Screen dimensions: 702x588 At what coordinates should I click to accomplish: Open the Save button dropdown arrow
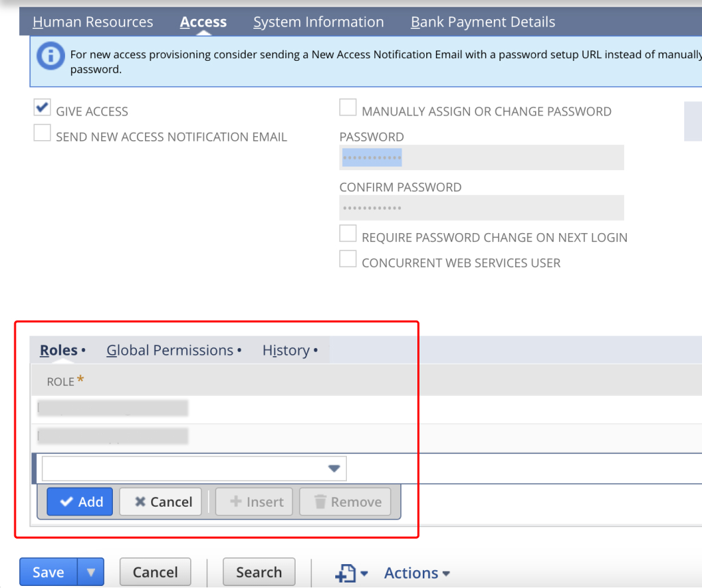(91, 572)
